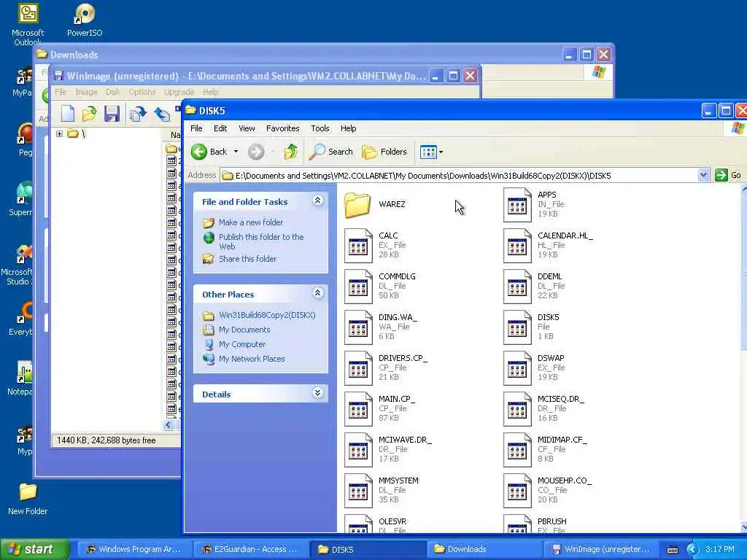Viewport: 747px width, 560px height.
Task: Select the DING.WA_ file icon
Action: (358, 327)
